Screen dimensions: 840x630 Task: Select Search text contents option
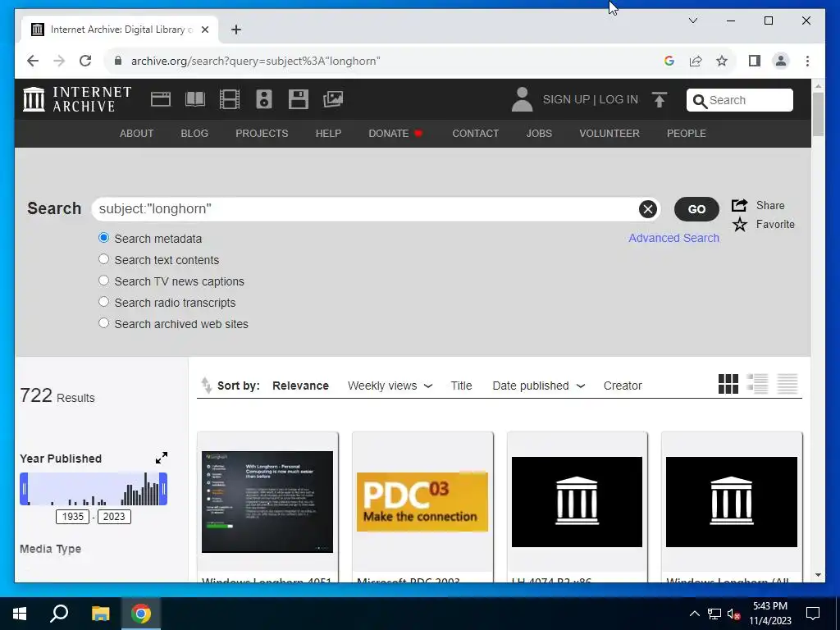click(x=104, y=259)
